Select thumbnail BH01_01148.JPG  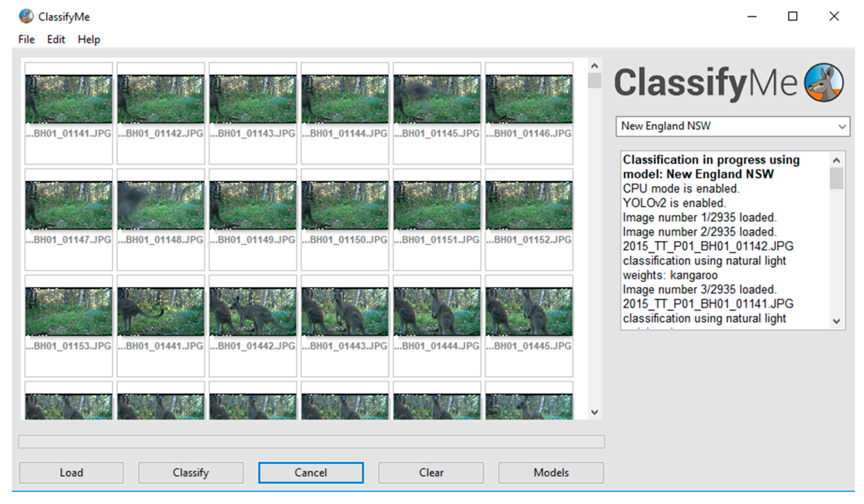coord(161,205)
